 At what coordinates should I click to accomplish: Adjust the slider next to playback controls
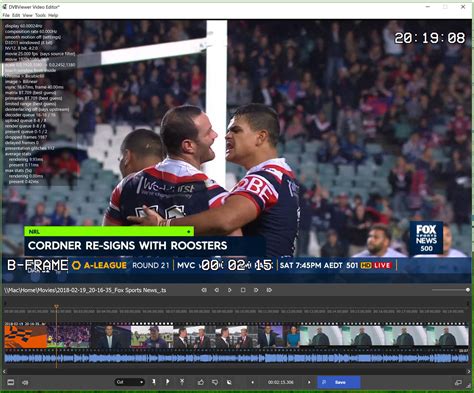(x=451, y=290)
